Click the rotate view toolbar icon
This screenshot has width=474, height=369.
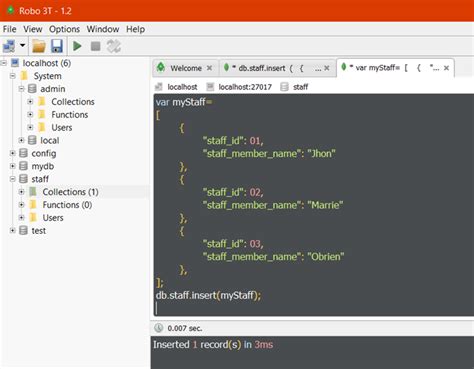114,46
